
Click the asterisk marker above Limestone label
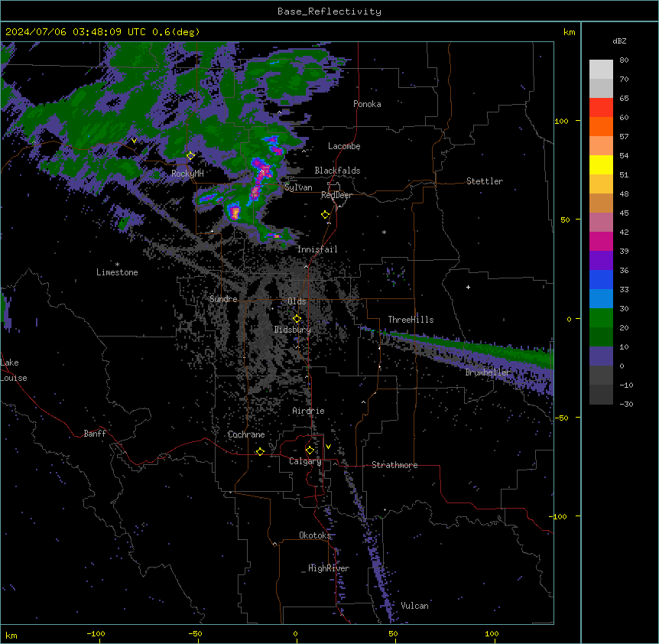pyautogui.click(x=117, y=265)
